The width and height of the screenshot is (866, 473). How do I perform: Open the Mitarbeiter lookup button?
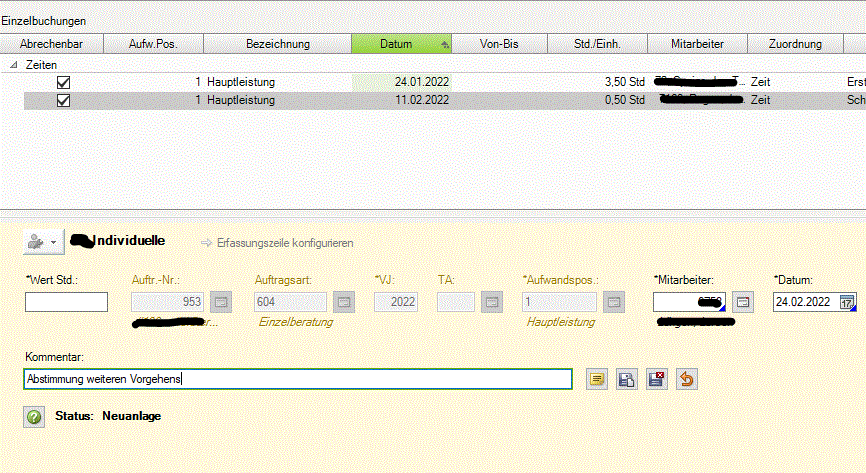pos(743,302)
